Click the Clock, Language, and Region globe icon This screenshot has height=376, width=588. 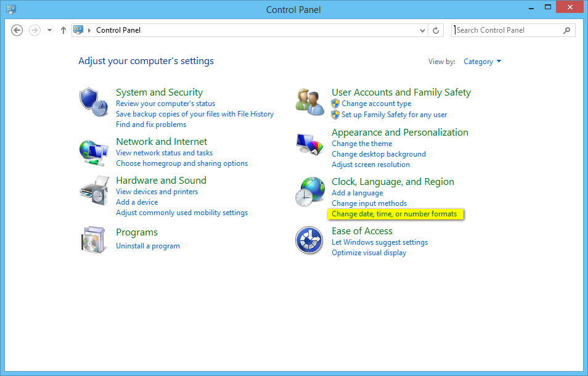pos(309,192)
